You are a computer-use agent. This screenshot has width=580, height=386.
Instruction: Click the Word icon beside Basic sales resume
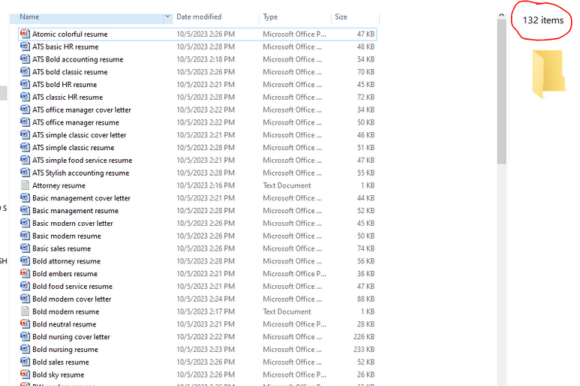(x=25, y=248)
